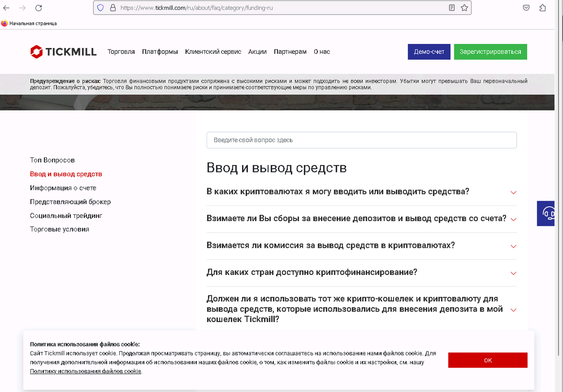Image resolution: width=563 pixels, height=392 pixels.
Task: Open the О нас menu
Action: pyautogui.click(x=321, y=52)
